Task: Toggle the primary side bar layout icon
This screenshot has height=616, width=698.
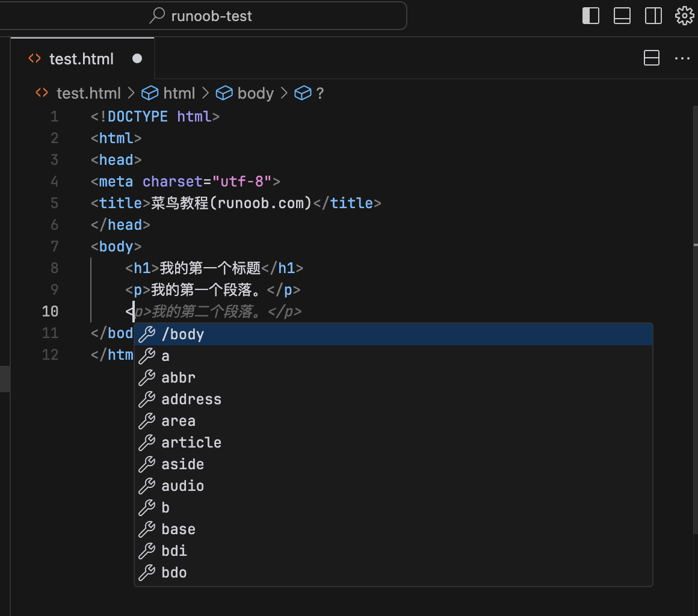Action: 591,16
